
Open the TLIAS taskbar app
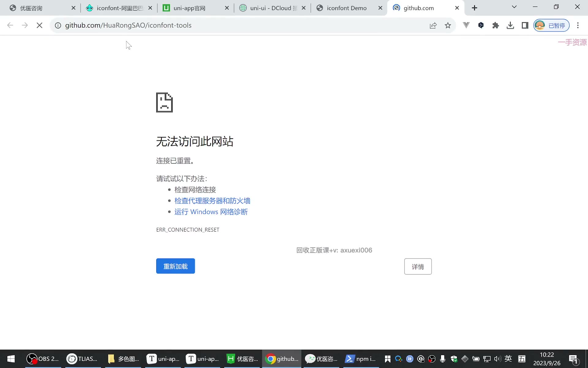tap(82, 359)
